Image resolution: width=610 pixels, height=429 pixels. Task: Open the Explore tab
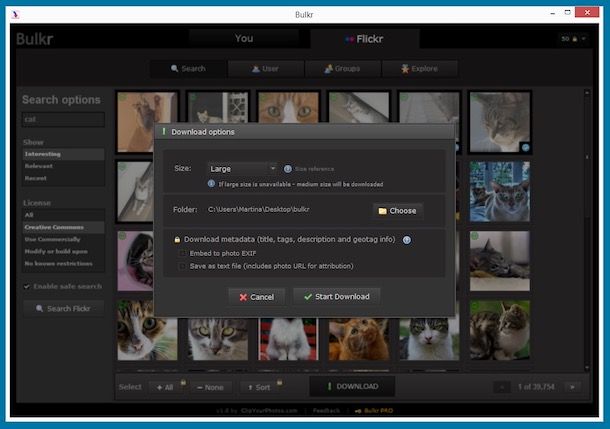[420, 69]
